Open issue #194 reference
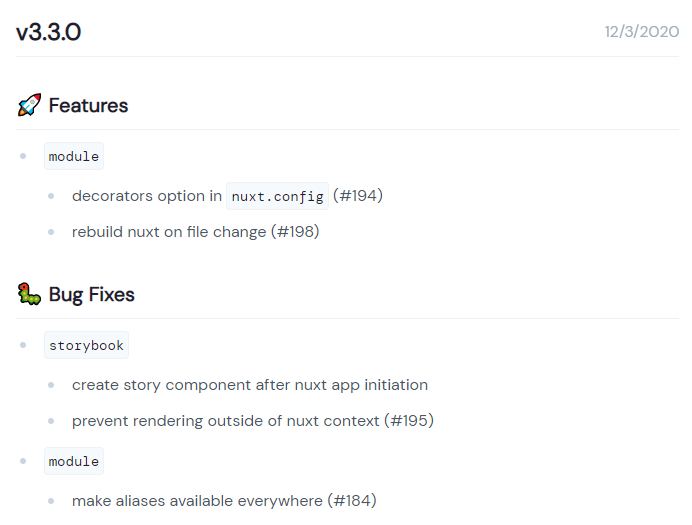The image size is (692, 525). pyautogui.click(x=358, y=195)
